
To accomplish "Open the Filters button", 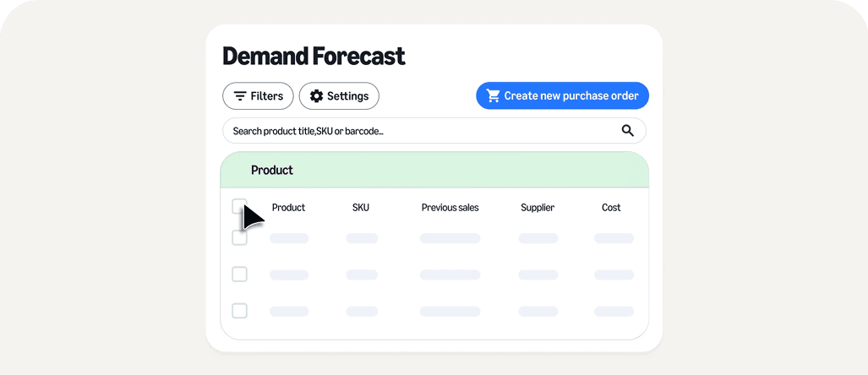I will click(258, 96).
